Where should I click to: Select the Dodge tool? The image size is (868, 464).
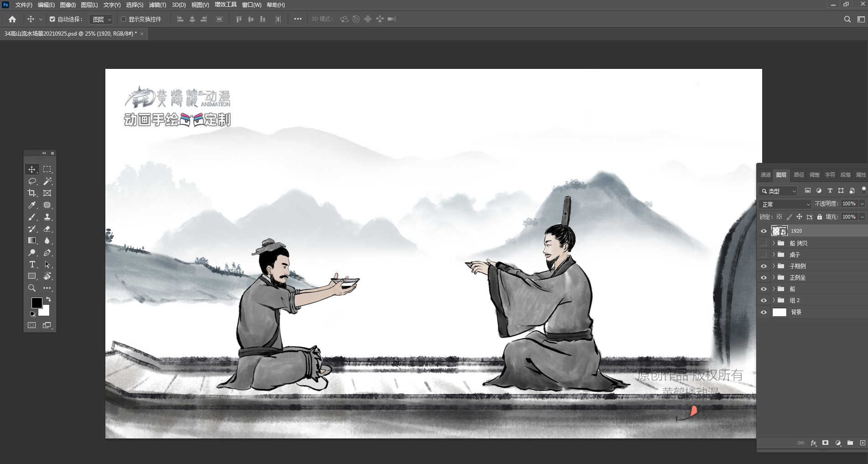[x=31, y=252]
